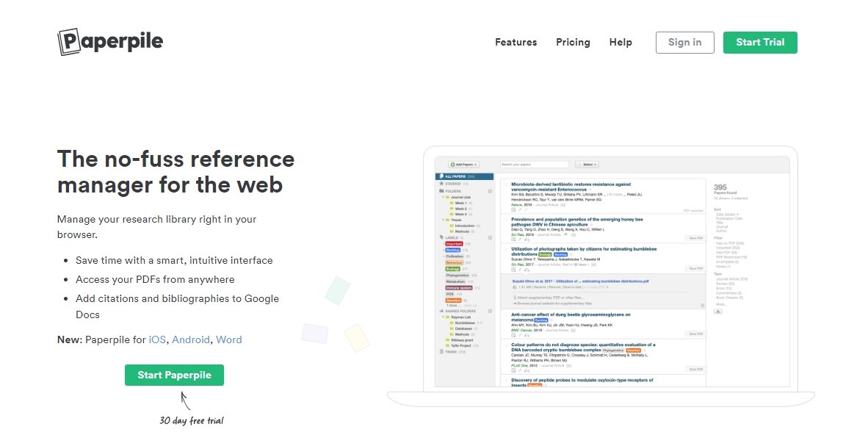Open the Week 1 folder
Screen dimensions: 868x435
460,203
